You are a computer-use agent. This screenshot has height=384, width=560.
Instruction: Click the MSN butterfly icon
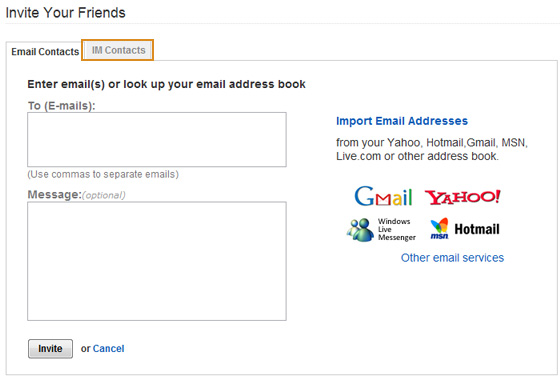pyautogui.click(x=439, y=228)
